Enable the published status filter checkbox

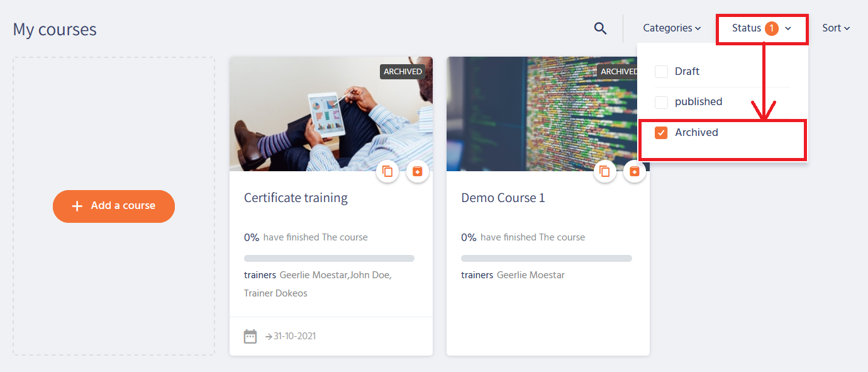(x=661, y=102)
